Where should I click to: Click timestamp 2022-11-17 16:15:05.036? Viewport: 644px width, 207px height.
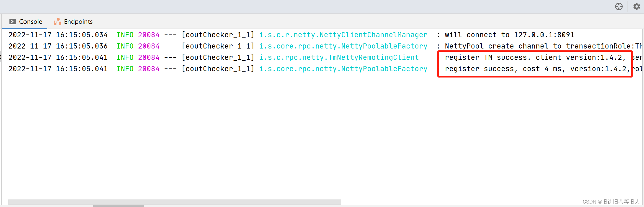click(x=58, y=46)
